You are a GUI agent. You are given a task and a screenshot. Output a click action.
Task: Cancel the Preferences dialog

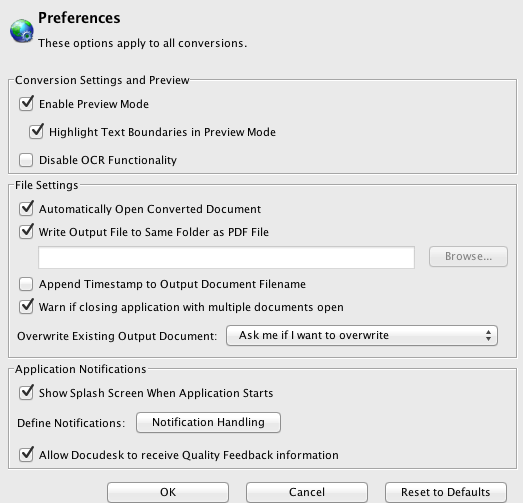[307, 492]
